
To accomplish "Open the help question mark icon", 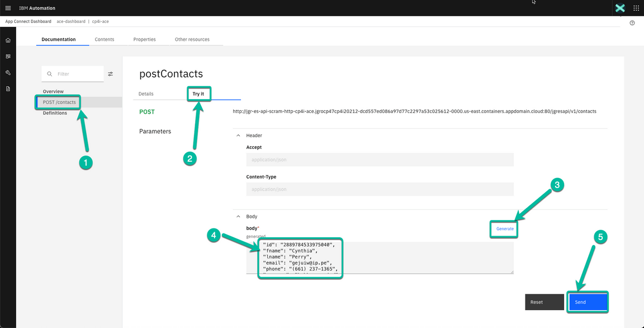I will click(x=632, y=22).
